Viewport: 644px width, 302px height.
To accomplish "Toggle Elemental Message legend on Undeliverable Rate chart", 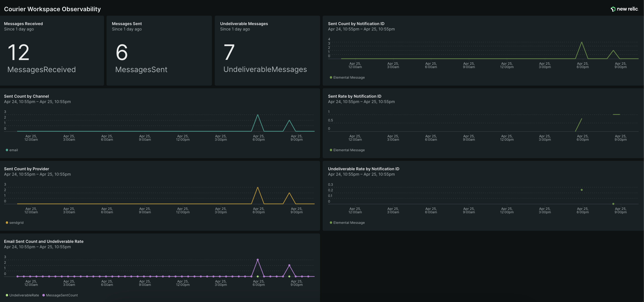I will tap(348, 222).
